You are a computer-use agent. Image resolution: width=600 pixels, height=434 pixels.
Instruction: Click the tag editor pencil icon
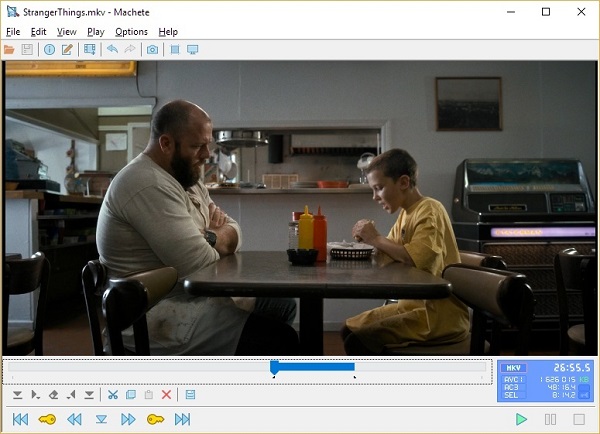[x=67, y=49]
